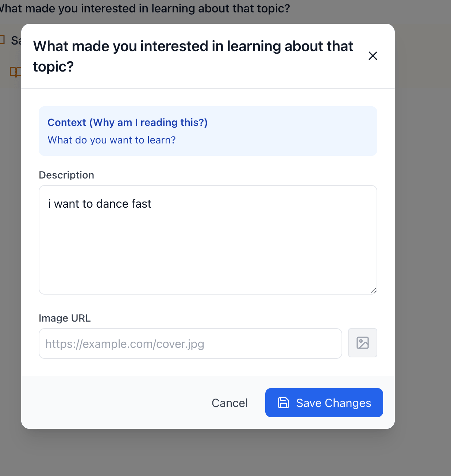Cancel editing the dialog
Screen dimensions: 451x476
tap(230, 403)
